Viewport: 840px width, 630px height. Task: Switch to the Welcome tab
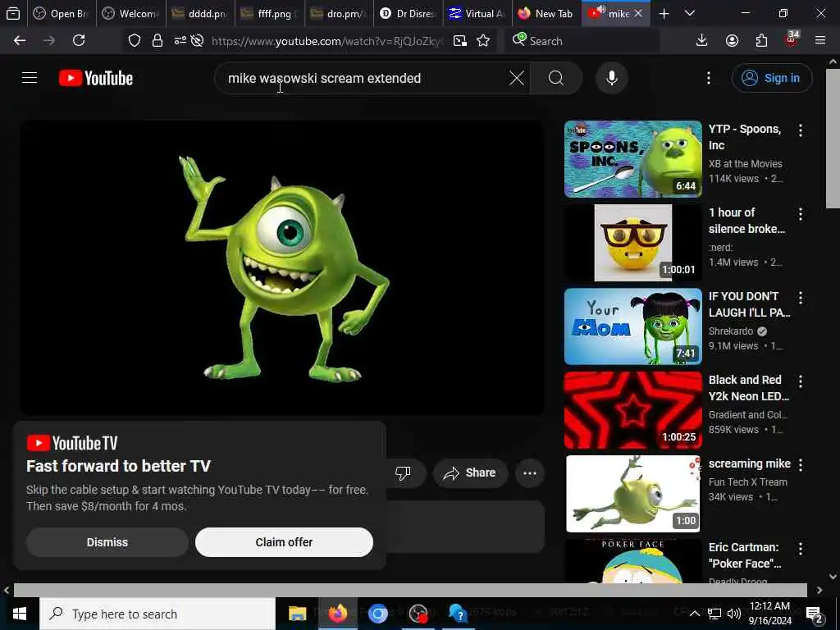point(130,13)
